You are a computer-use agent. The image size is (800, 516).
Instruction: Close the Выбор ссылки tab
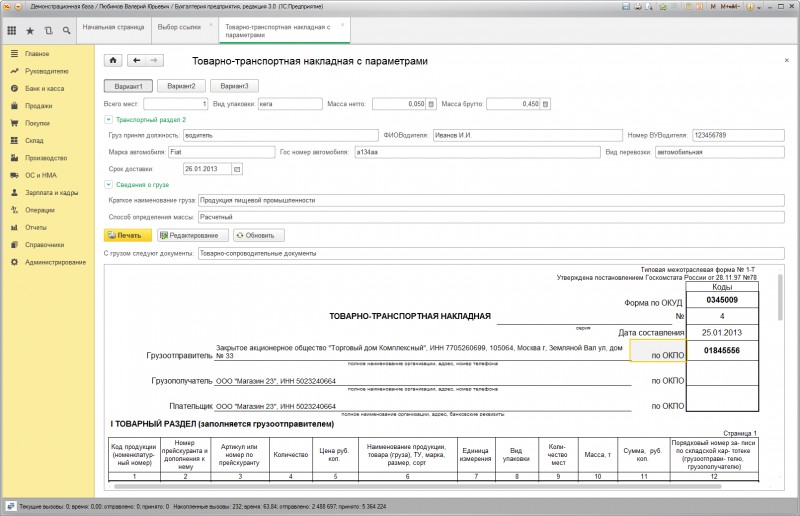pos(211,24)
